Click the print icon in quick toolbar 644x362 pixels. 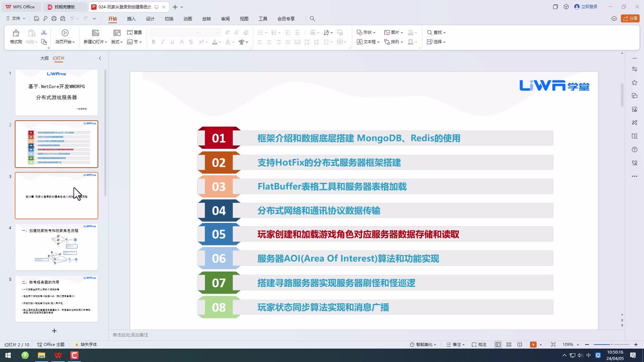coord(54,18)
